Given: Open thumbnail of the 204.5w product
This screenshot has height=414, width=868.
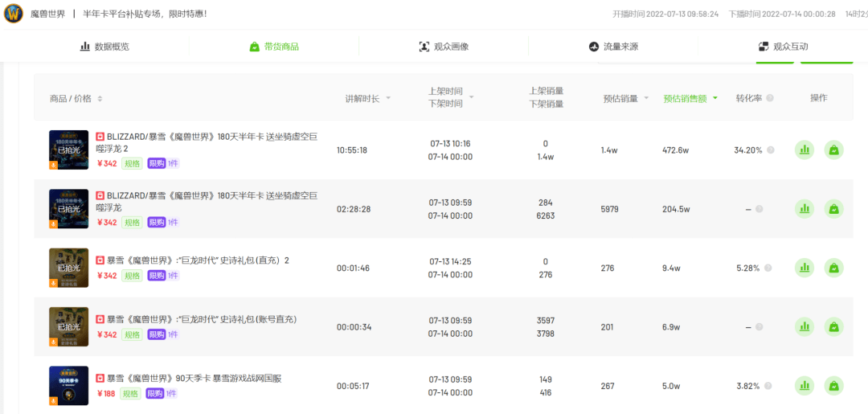Looking at the screenshot, I should 68,209.
